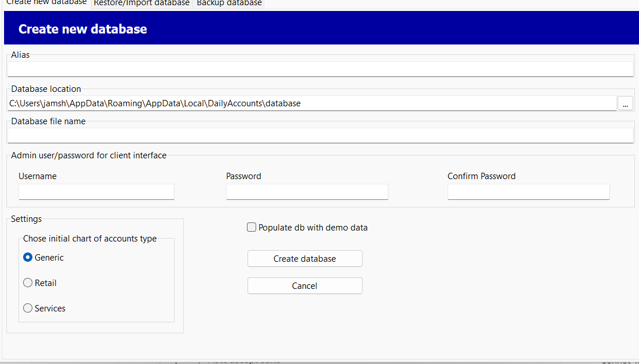Screen dimensions: 639x364
Task: Focus the Database file name field
Action: click(x=320, y=136)
